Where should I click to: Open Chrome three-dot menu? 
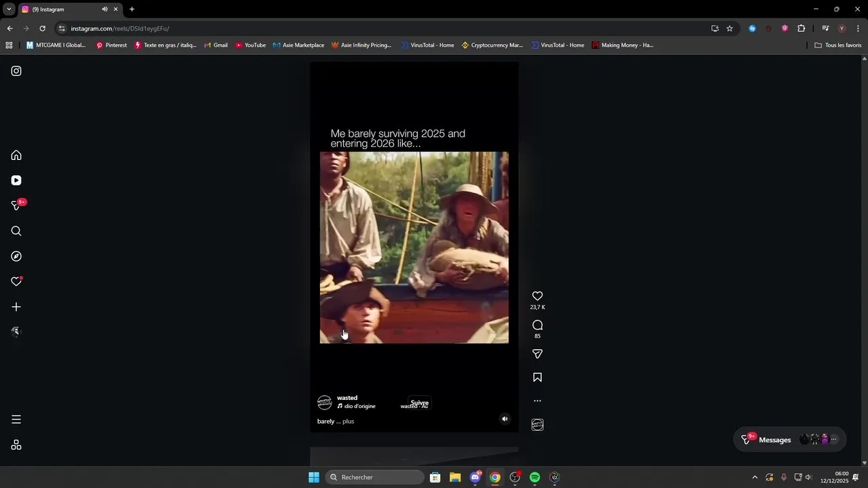point(858,28)
